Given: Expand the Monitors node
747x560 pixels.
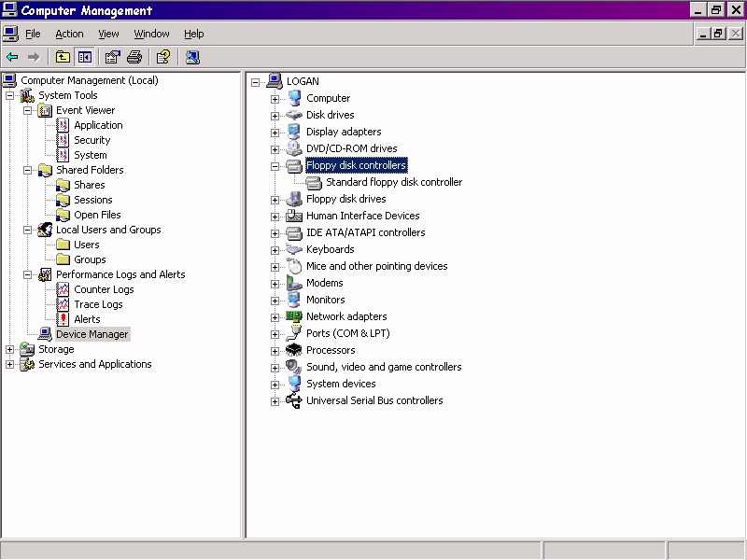Looking at the screenshot, I should [x=275, y=301].
